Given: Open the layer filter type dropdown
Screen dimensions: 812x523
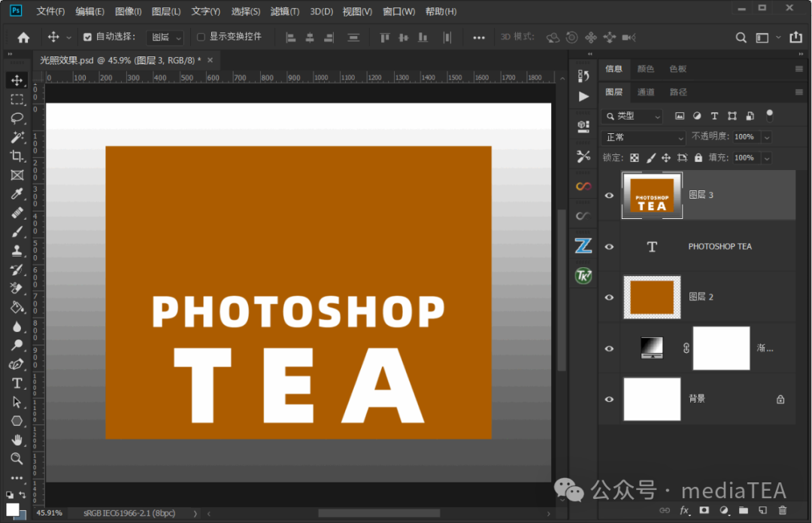Looking at the screenshot, I should (x=632, y=116).
